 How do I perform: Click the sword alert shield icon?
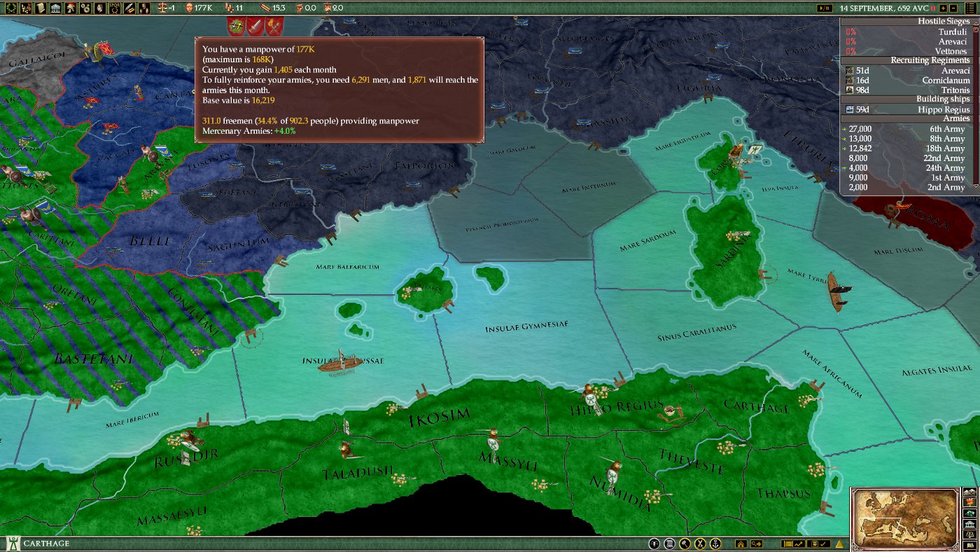click(x=255, y=27)
